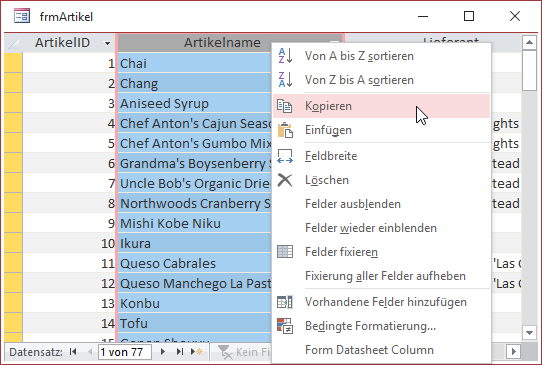Viewport: 542px width, 365px height.
Task: Open the ArtikelID column dropdown arrow
Action: point(108,43)
